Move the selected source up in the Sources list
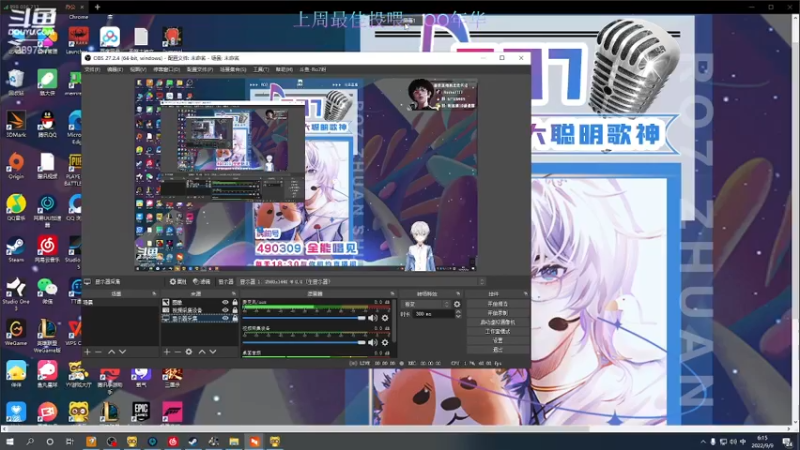Viewport: 800px width, 450px height. (202, 352)
